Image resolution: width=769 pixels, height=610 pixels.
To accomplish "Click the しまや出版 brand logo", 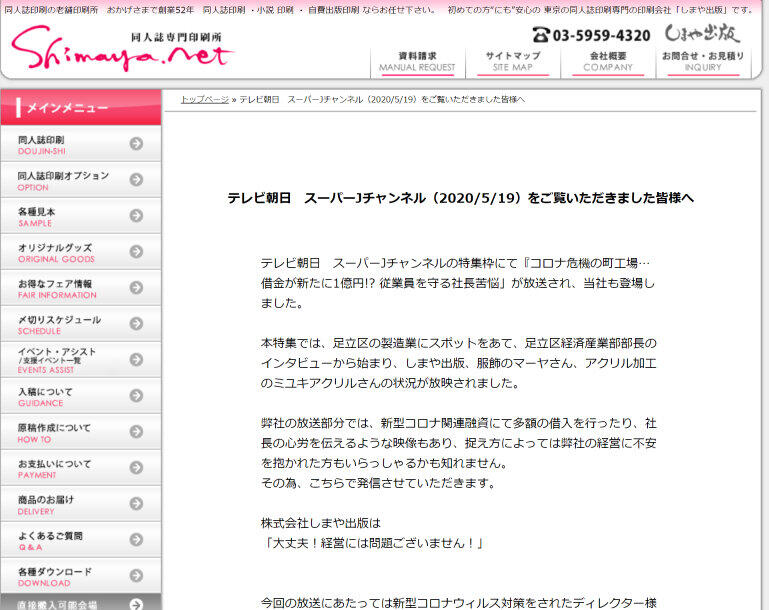I will pos(702,33).
